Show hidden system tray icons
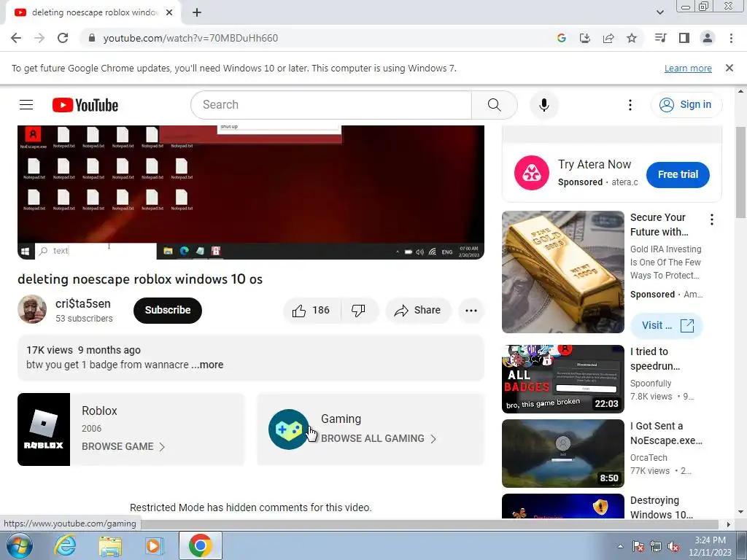 pos(620,546)
